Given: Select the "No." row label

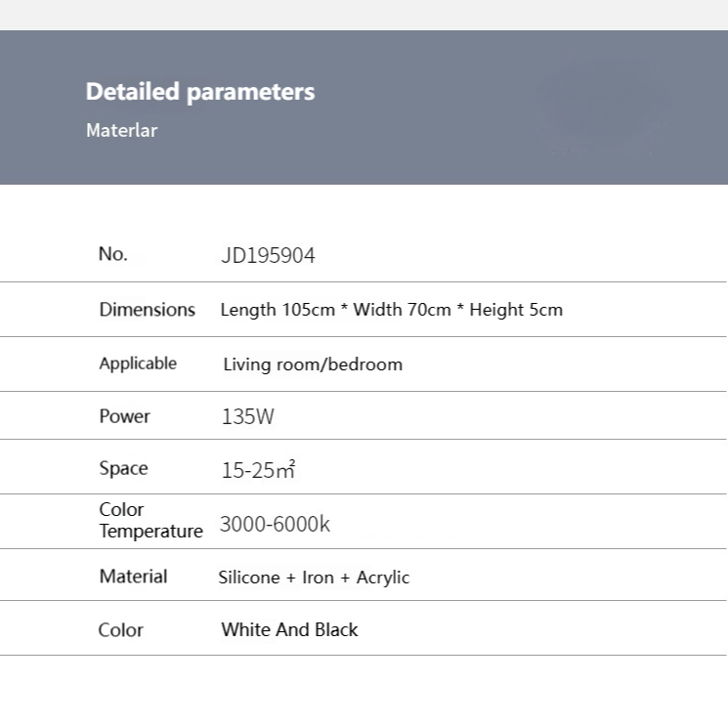Looking at the screenshot, I should click(113, 254).
